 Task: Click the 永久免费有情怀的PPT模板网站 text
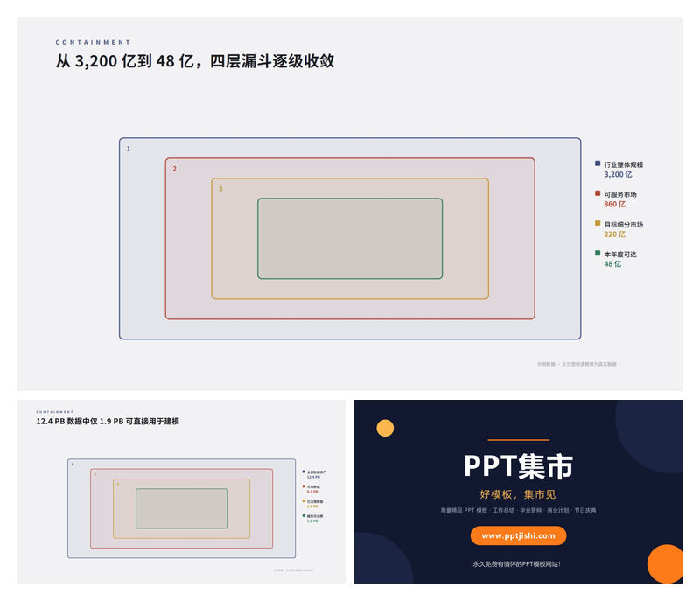[516, 564]
